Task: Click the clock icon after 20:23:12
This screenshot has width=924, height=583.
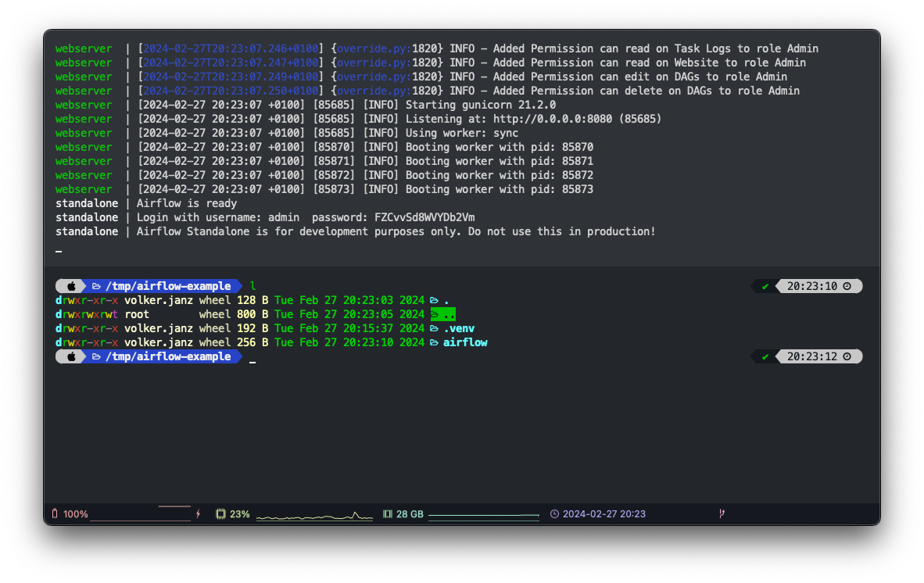Action: 847,356
